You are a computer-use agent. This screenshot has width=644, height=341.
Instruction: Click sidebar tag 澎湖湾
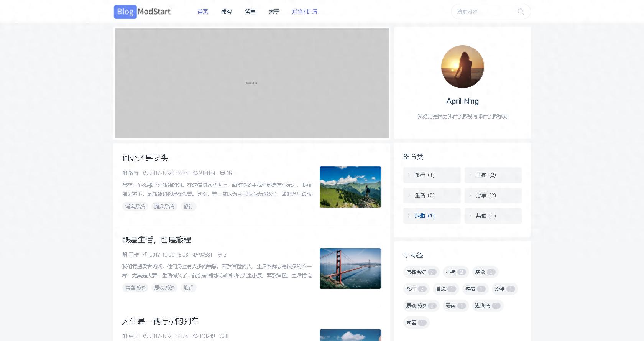coord(488,306)
